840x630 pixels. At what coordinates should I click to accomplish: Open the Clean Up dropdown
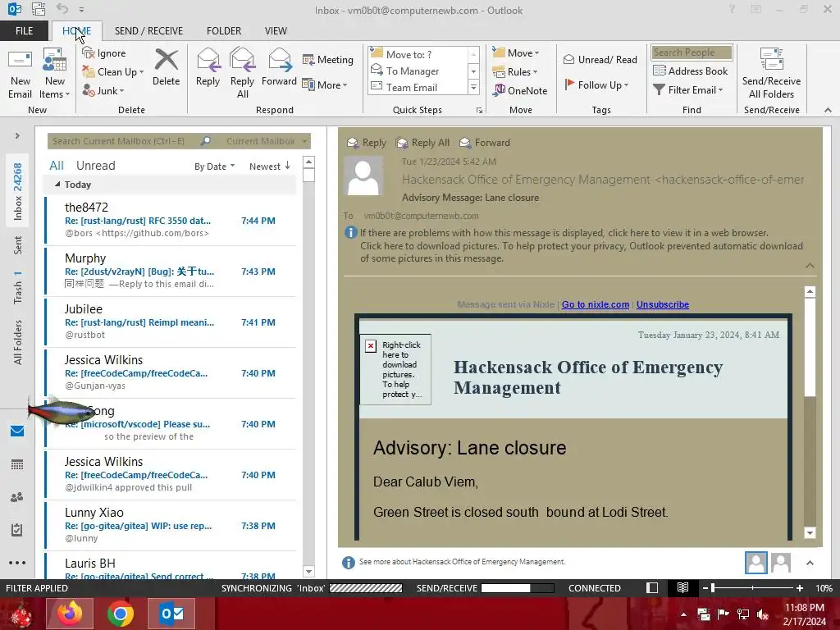(x=113, y=72)
